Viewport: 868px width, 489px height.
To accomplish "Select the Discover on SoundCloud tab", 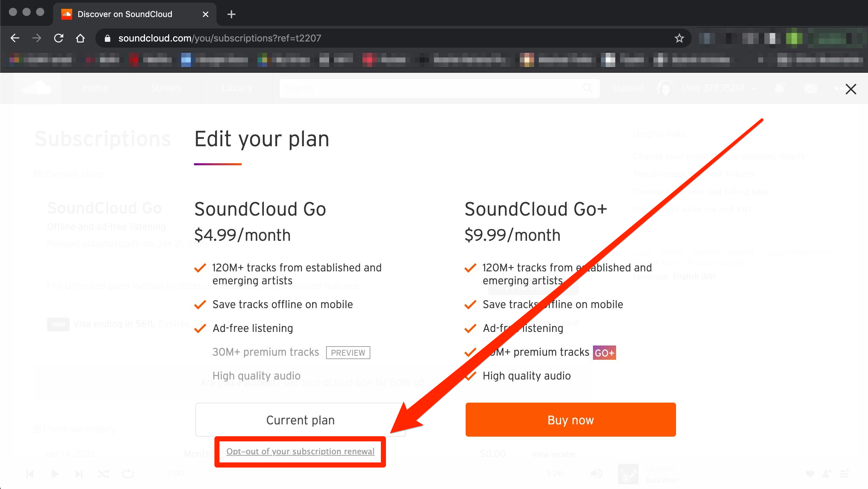I will [x=135, y=14].
